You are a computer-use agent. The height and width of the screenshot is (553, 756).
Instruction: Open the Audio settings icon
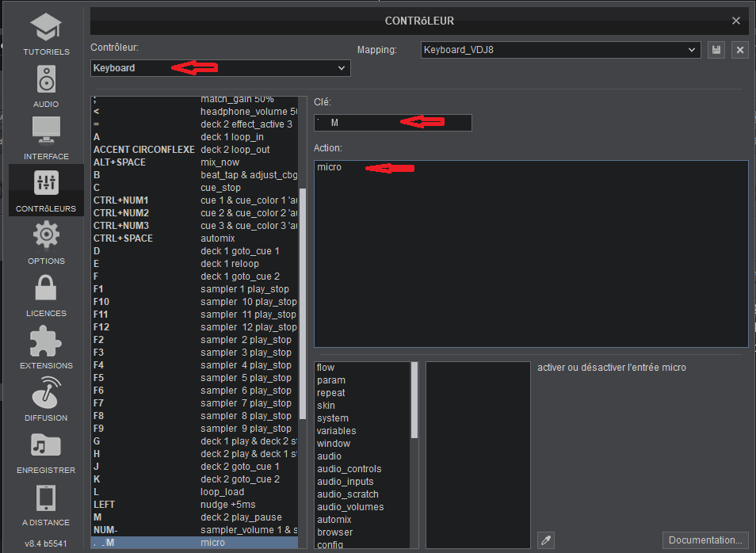point(45,81)
